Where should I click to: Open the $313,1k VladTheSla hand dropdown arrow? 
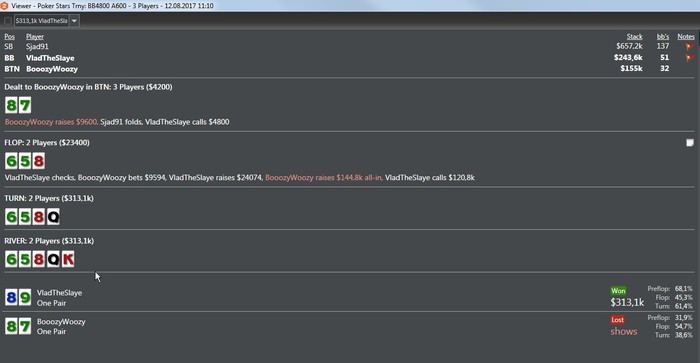pyautogui.click(x=74, y=21)
